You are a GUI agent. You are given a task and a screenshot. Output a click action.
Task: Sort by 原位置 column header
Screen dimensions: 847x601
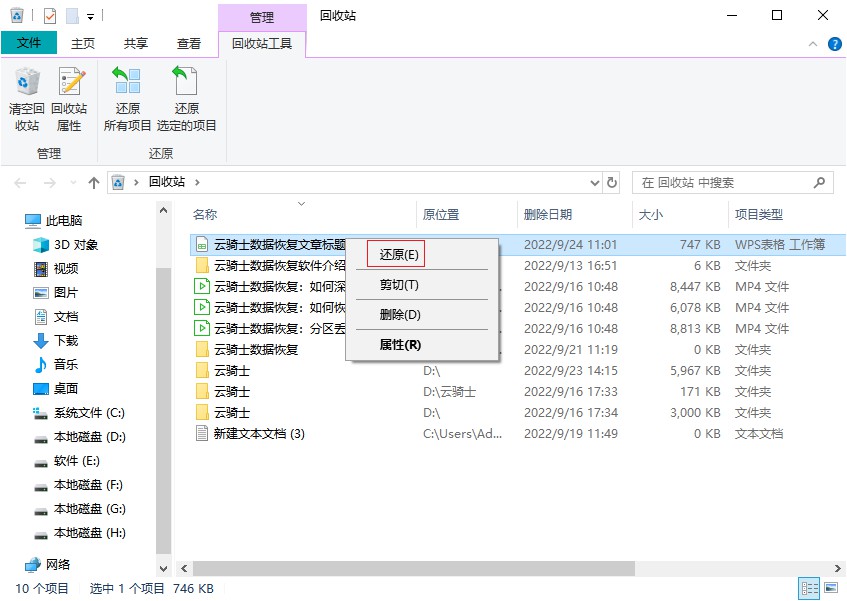[x=441, y=214]
